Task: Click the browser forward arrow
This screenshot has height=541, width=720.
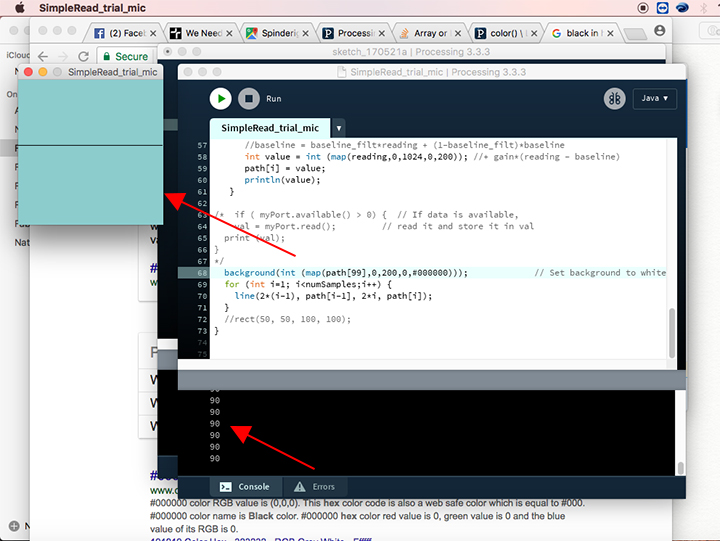Action: coord(63,56)
